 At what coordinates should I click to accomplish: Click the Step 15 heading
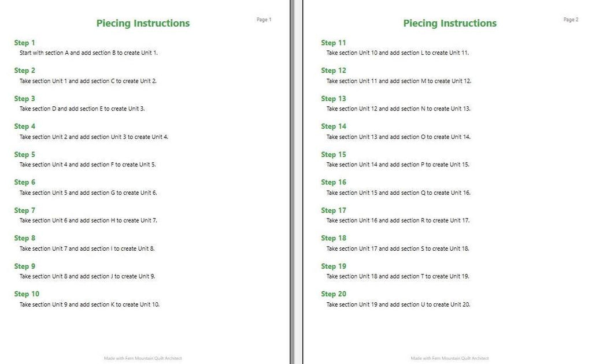[334, 155]
